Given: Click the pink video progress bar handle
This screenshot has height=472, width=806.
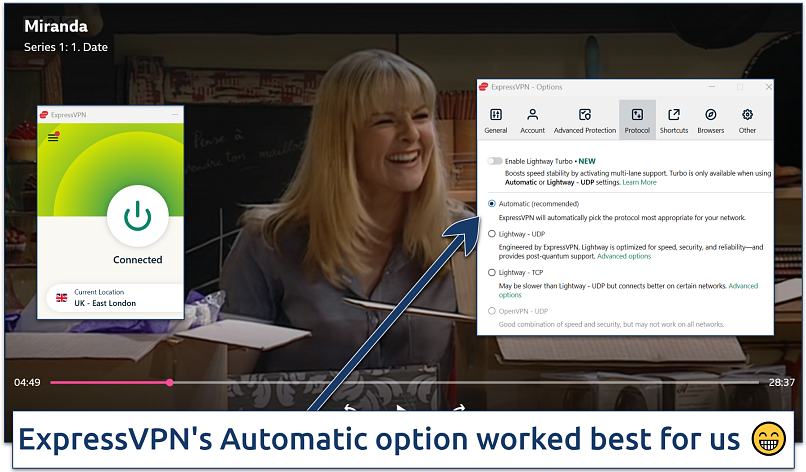Looking at the screenshot, I should click(x=170, y=382).
